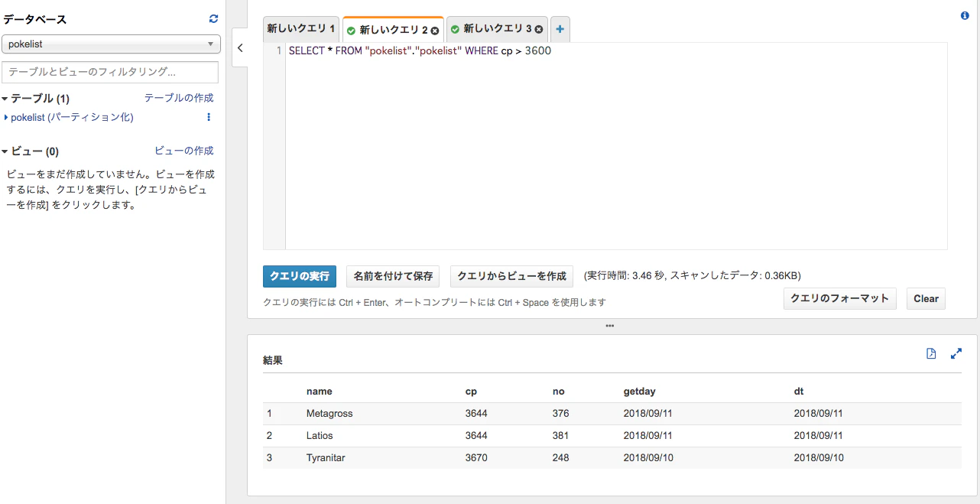Click the データベース heading

coord(35,19)
